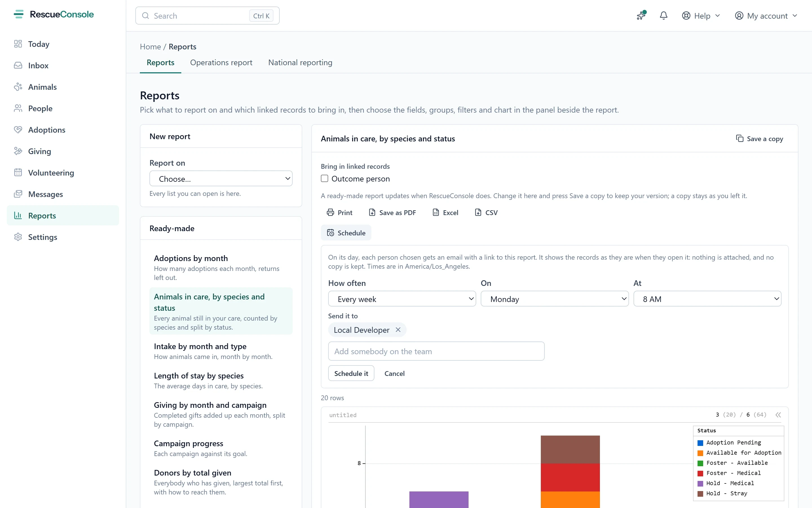Click the Add somebody on the team field
This screenshot has height=508, width=812.
[x=436, y=351]
